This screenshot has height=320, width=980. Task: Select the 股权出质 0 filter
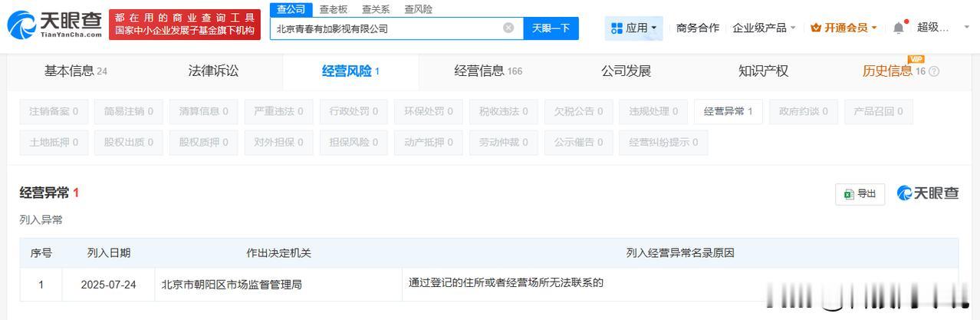coord(129,142)
